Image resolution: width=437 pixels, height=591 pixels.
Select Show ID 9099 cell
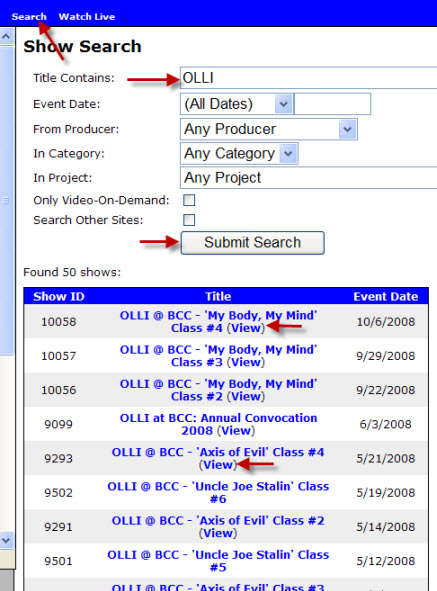(x=58, y=424)
